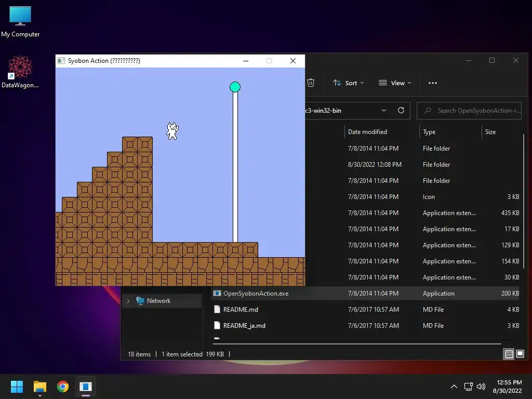Sort by the Size column header
Viewport: 532px width, 399px height.
(490, 131)
